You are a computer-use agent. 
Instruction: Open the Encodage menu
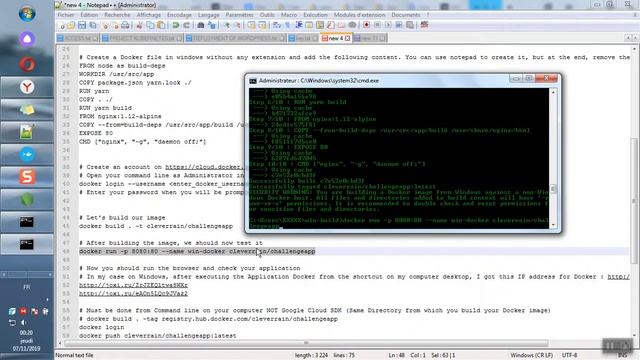click(179, 15)
